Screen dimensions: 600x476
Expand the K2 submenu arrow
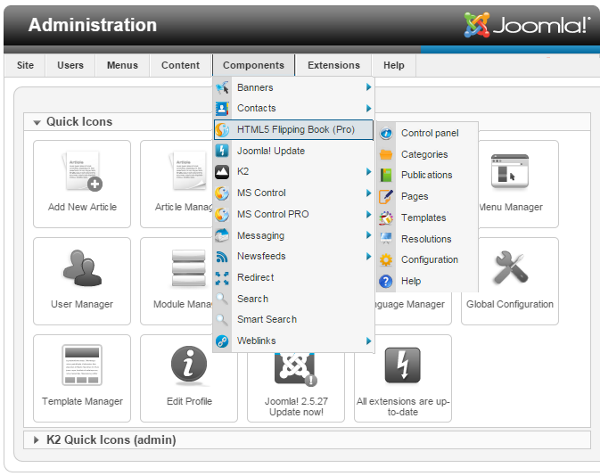pyautogui.click(x=368, y=171)
